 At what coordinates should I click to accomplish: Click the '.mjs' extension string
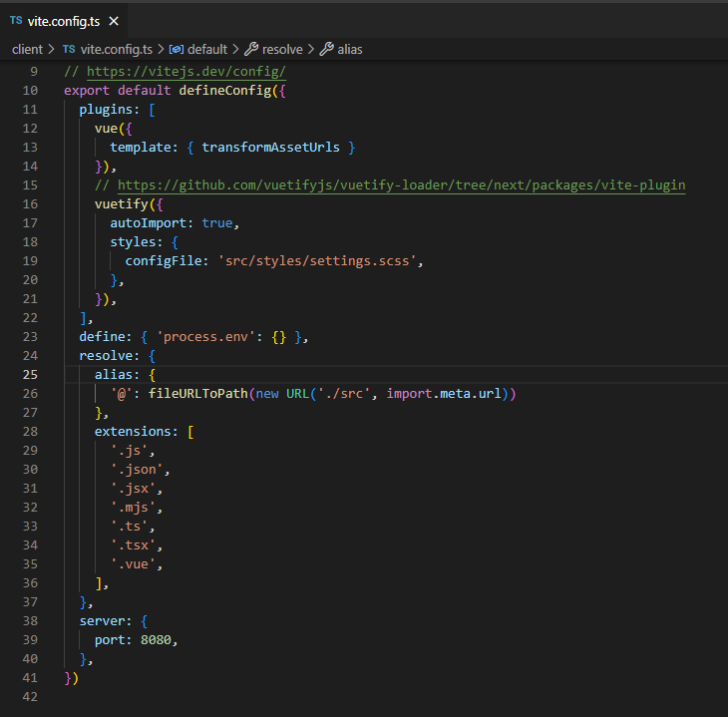(133, 508)
